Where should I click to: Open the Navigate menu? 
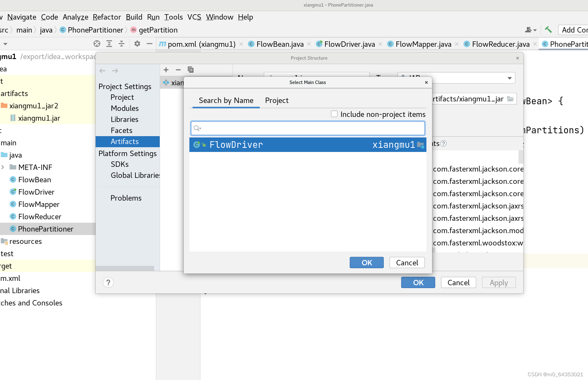click(x=22, y=17)
